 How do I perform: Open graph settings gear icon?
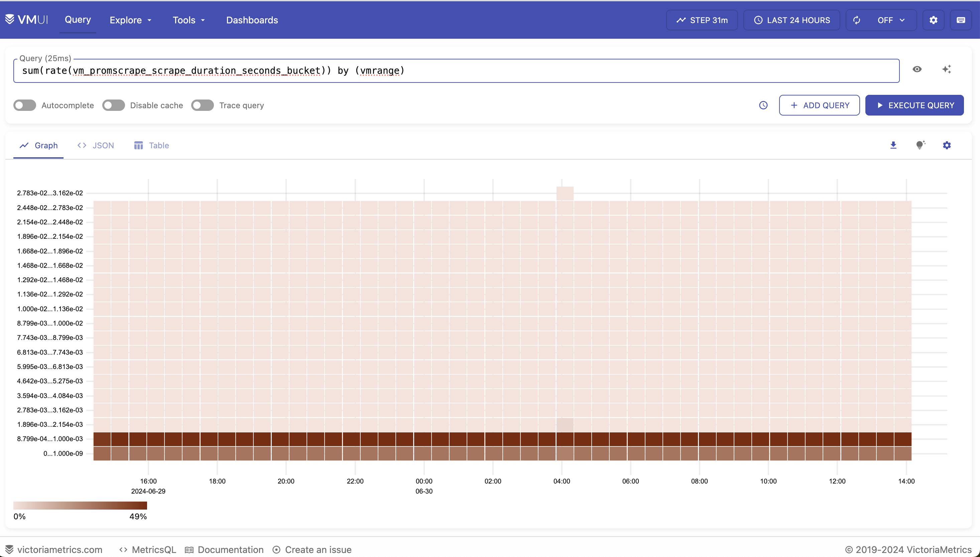click(x=947, y=145)
